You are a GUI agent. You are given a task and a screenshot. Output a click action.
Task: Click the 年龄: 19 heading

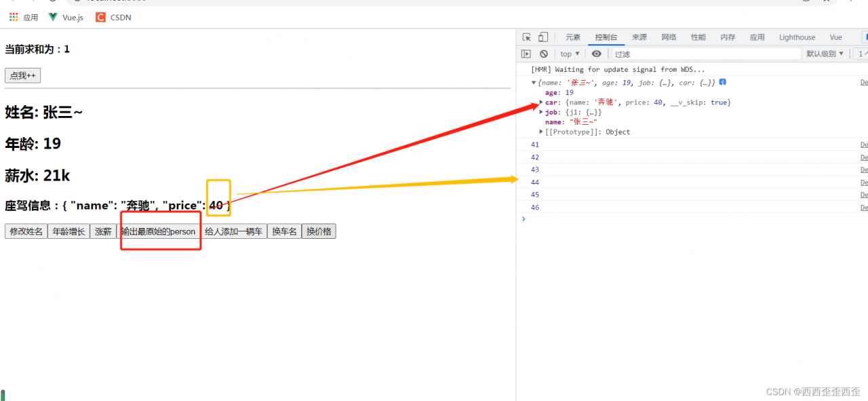pyautogui.click(x=33, y=144)
